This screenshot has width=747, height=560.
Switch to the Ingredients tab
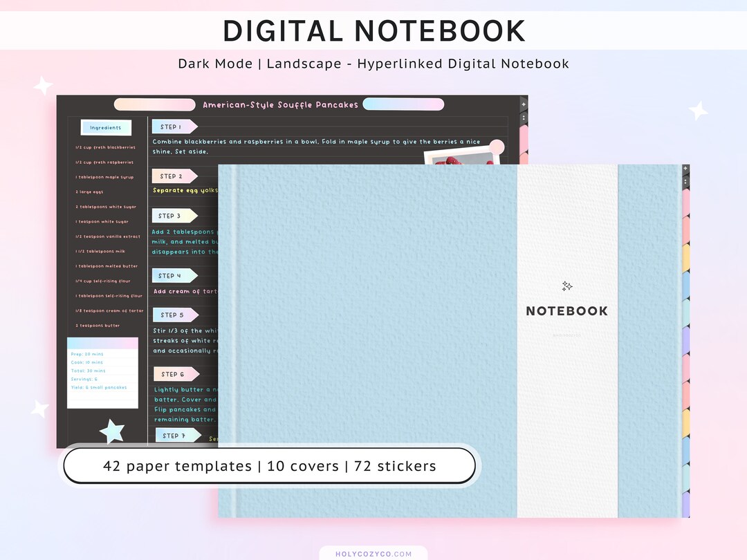106,127
